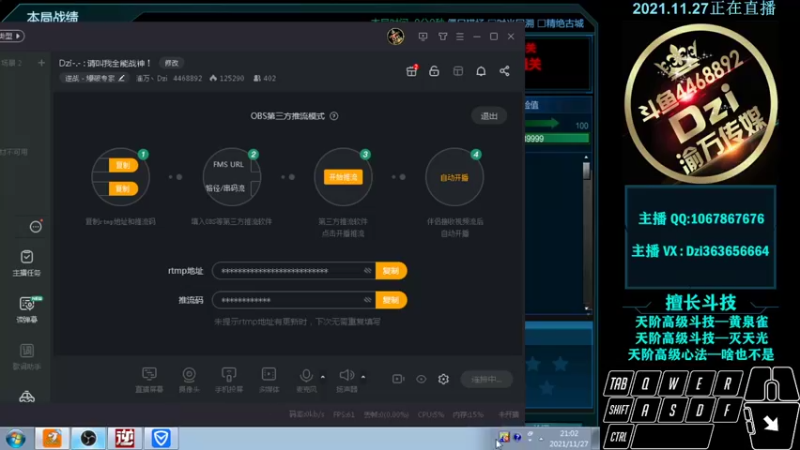800x450 pixels.
Task: Select the 场景 2 scene tab
Action: [12, 63]
